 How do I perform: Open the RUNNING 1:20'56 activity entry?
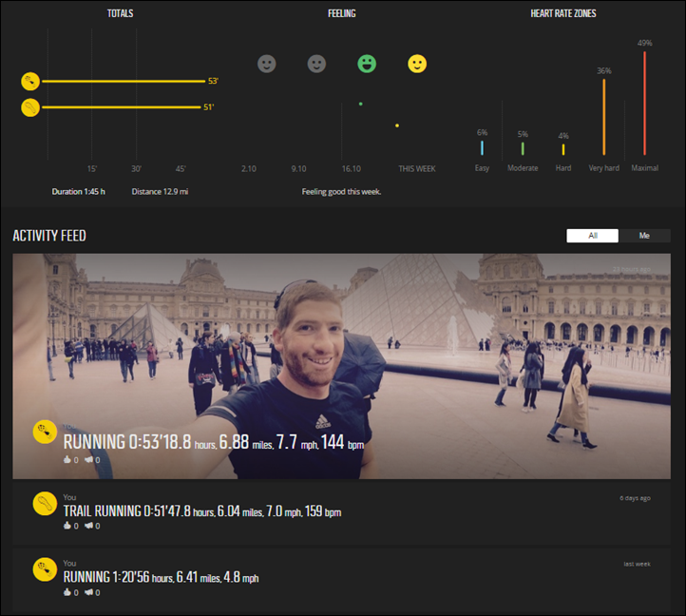tap(161, 577)
